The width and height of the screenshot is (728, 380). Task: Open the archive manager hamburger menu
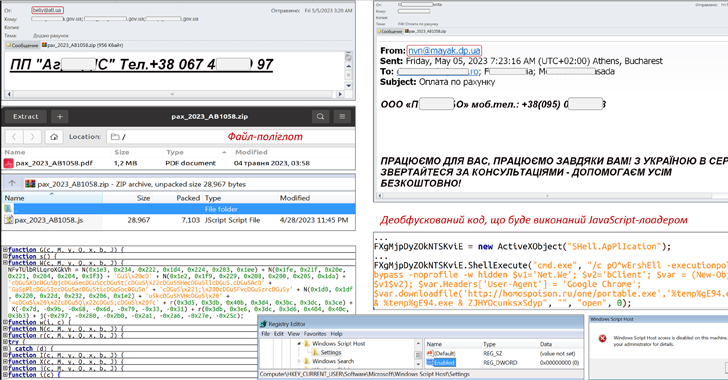(342, 117)
